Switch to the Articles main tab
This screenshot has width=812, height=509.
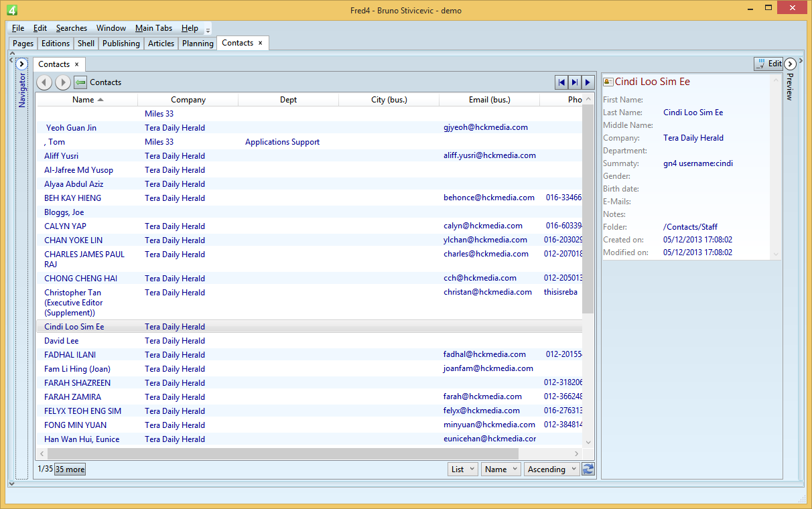click(x=161, y=44)
